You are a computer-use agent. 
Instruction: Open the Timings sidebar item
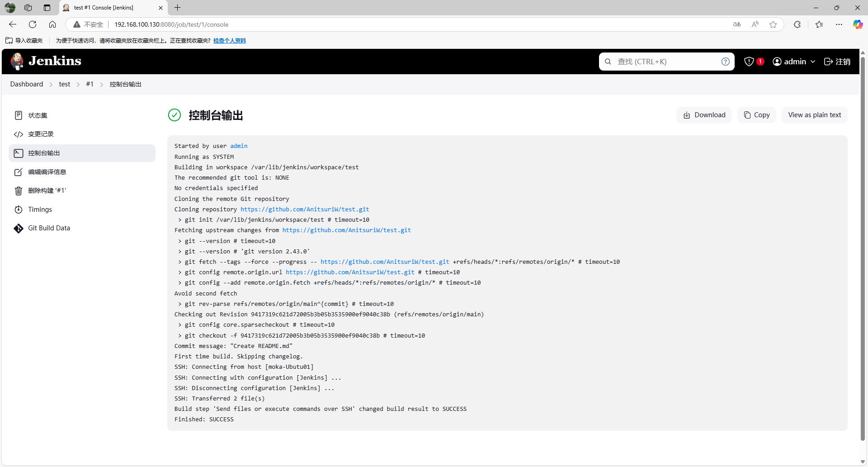(40, 210)
